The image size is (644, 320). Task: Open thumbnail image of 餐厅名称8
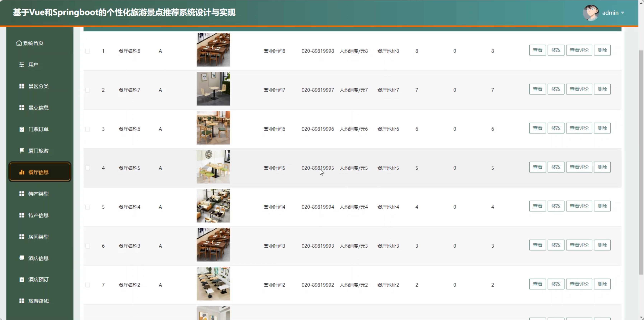(x=213, y=50)
